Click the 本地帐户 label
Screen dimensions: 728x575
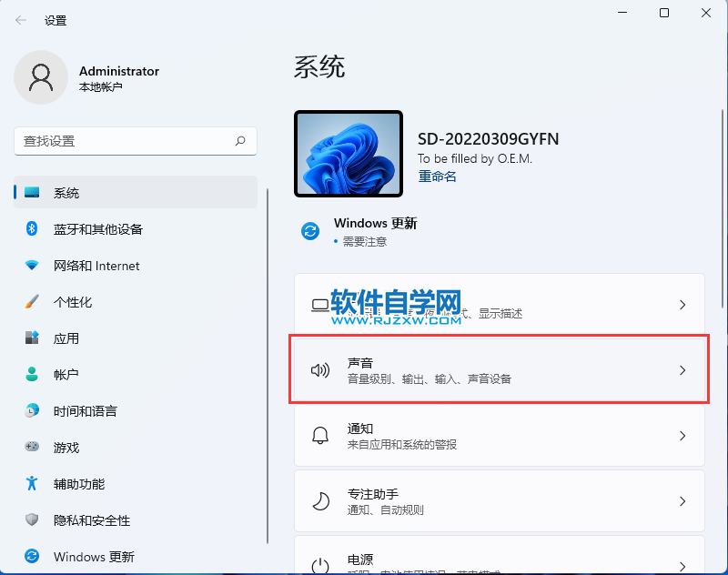click(101, 86)
